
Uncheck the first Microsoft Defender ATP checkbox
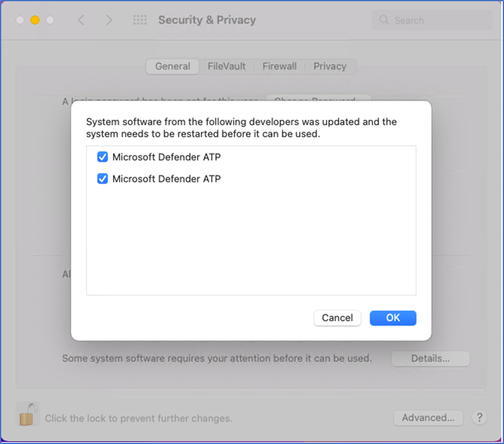coord(103,157)
